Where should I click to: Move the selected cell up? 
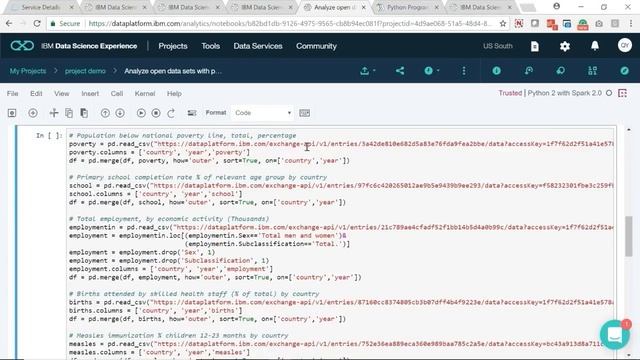(105, 113)
